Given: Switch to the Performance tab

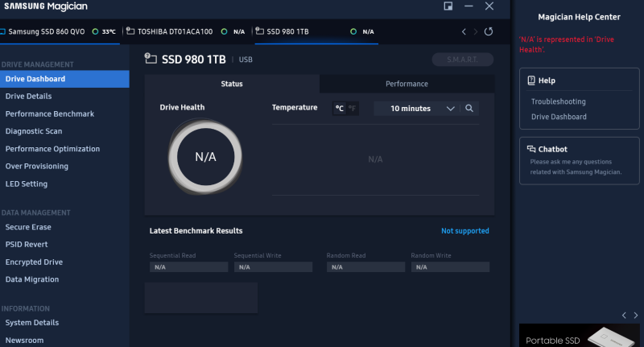Looking at the screenshot, I should (x=407, y=84).
